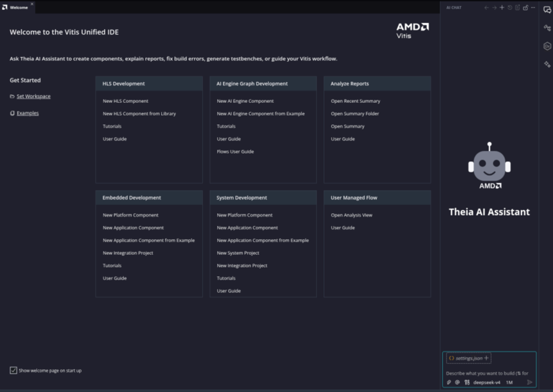This screenshot has width=553, height=392.
Task: Click New Platform Component under Embedded Development
Action: (130, 215)
